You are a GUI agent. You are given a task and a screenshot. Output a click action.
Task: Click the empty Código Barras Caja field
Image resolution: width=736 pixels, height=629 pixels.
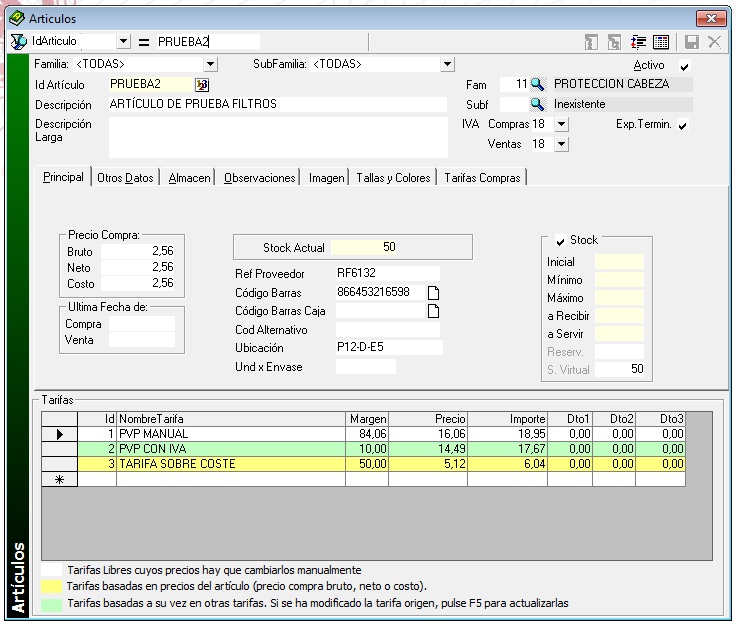coord(380,311)
